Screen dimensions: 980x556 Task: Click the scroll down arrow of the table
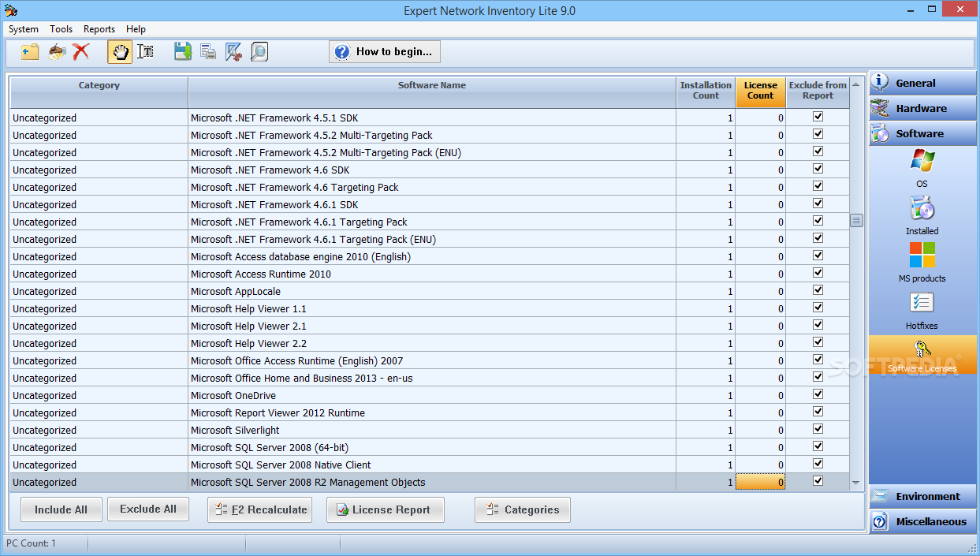click(x=856, y=482)
